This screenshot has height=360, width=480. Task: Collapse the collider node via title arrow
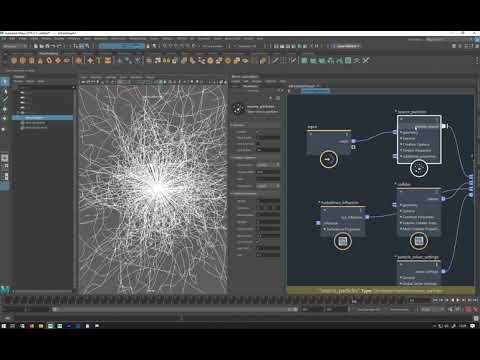click(x=396, y=184)
